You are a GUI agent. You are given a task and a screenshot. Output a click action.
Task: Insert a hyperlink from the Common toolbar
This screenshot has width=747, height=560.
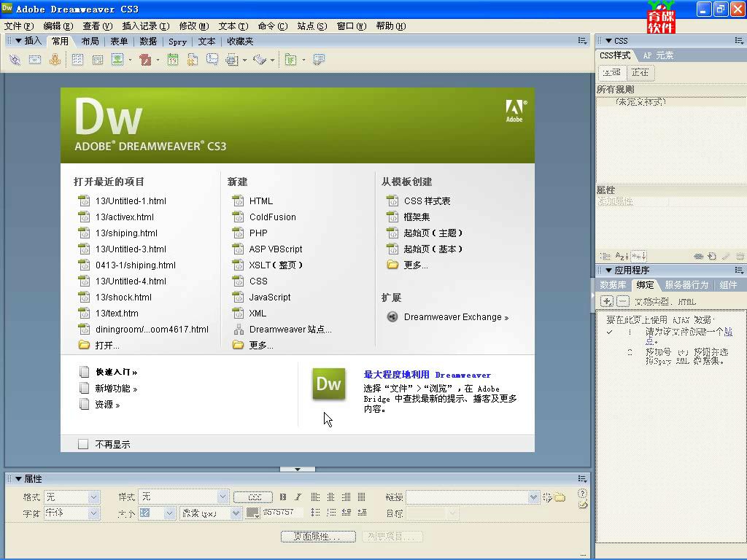[x=15, y=60]
